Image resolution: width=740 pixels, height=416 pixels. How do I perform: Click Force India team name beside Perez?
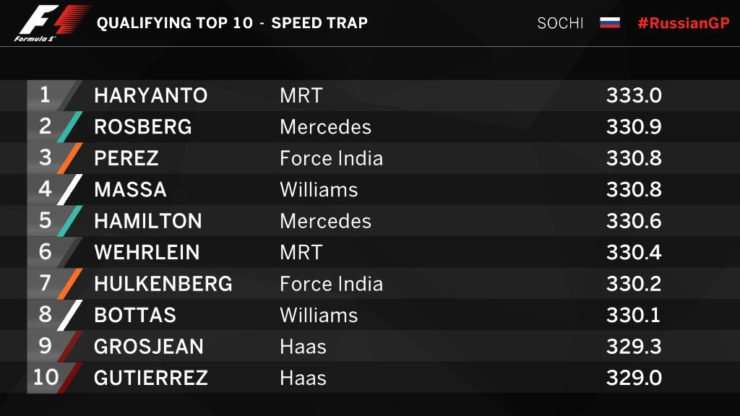(331, 158)
